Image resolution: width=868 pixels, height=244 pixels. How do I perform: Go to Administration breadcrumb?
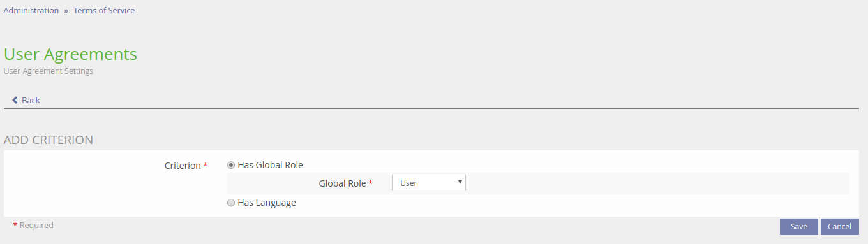coord(31,11)
